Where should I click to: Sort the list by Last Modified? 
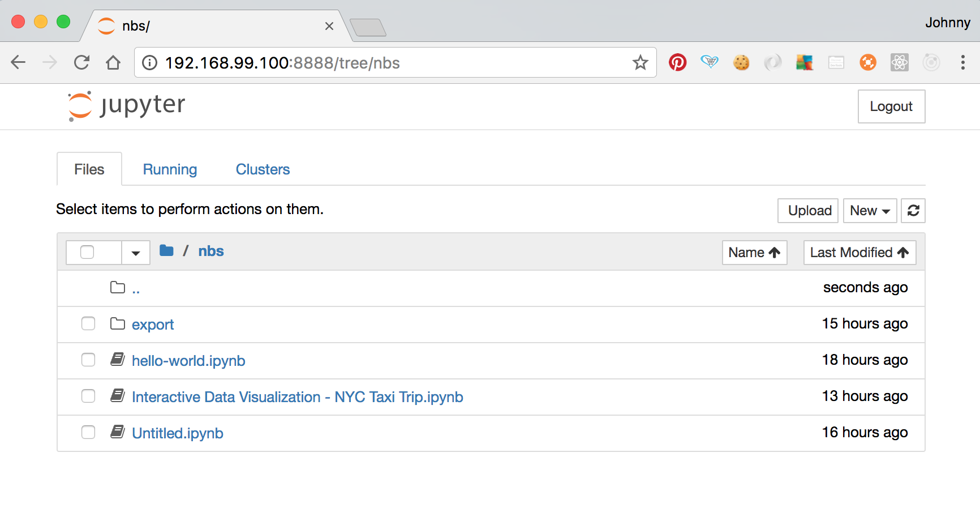point(859,253)
